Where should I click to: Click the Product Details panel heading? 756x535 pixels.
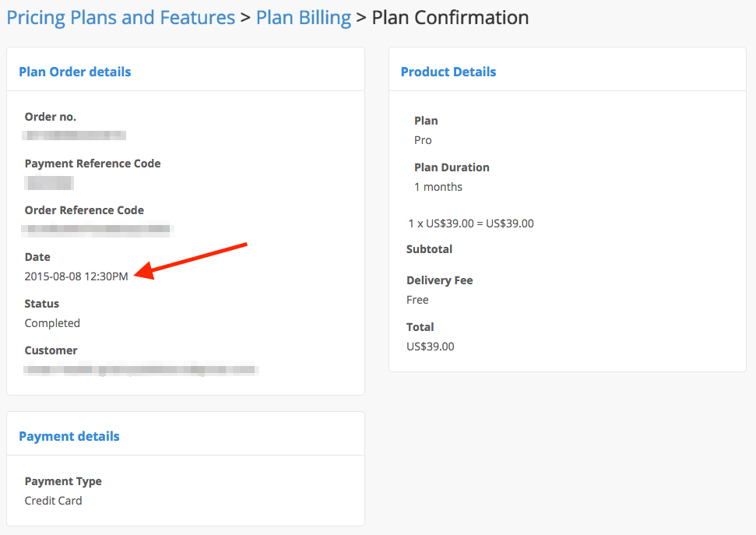[448, 72]
